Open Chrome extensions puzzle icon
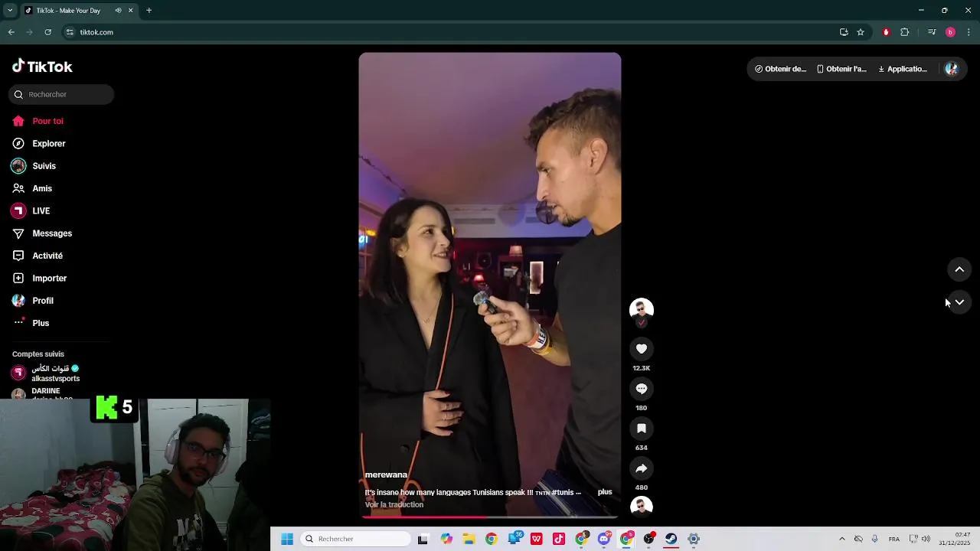This screenshot has height=551, width=980. click(904, 32)
